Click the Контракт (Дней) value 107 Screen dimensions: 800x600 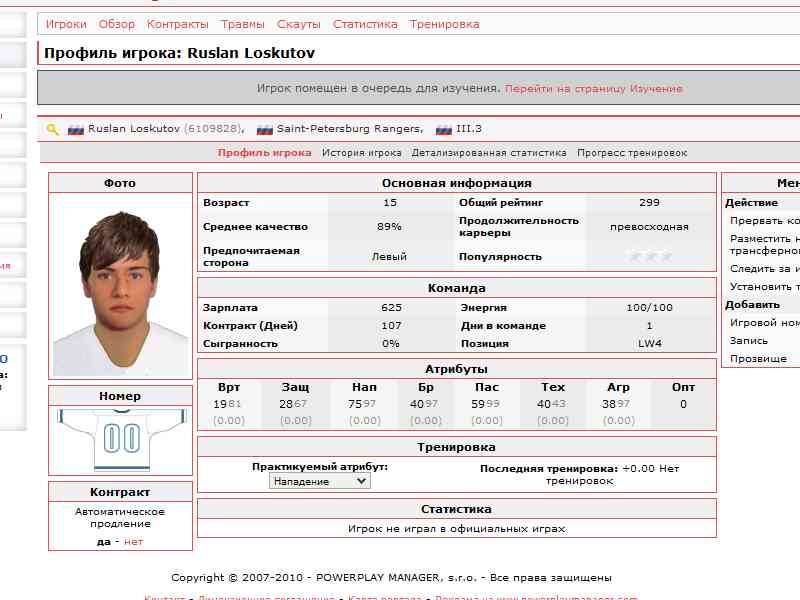click(x=391, y=326)
